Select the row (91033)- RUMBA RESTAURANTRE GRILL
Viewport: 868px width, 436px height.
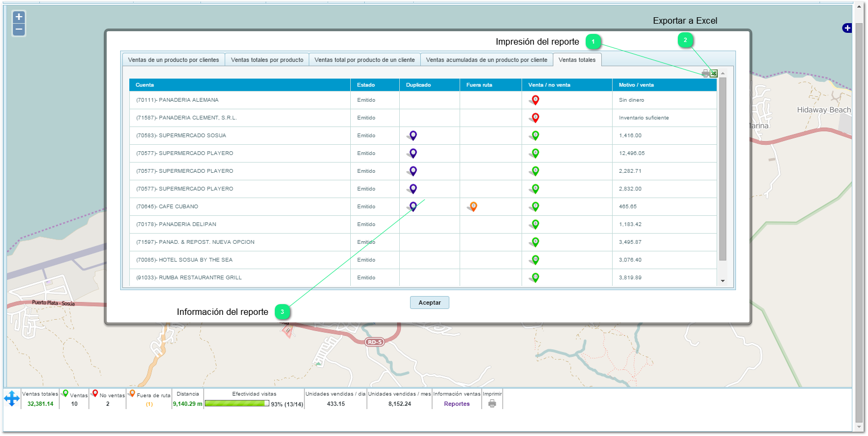[x=423, y=278]
